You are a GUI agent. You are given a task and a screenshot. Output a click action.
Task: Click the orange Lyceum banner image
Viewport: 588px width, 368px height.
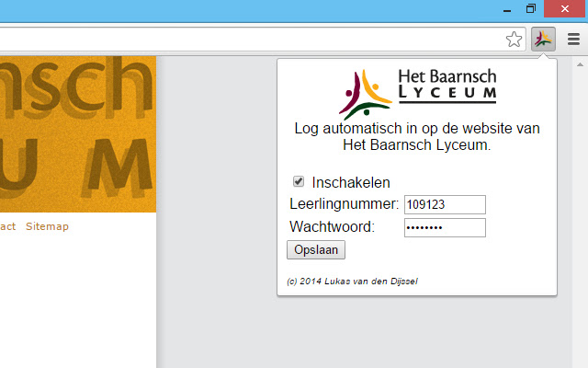coord(78,134)
